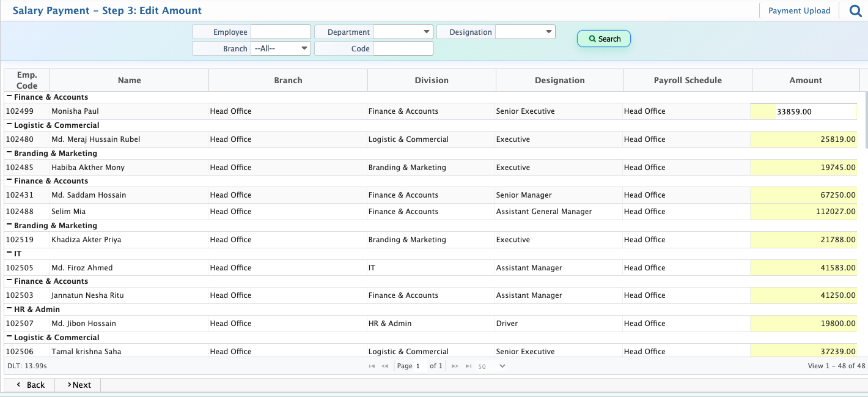Collapse the HR & Admin group

click(x=9, y=309)
